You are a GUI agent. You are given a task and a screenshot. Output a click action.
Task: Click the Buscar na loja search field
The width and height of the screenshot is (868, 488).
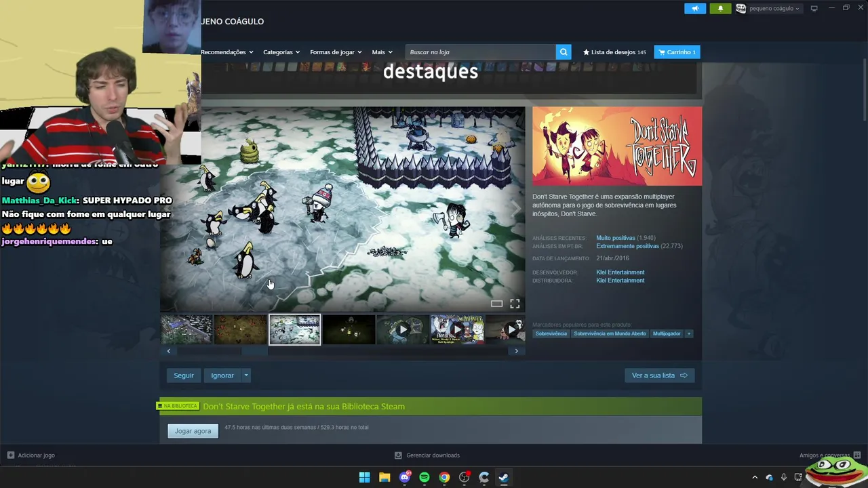pos(481,52)
